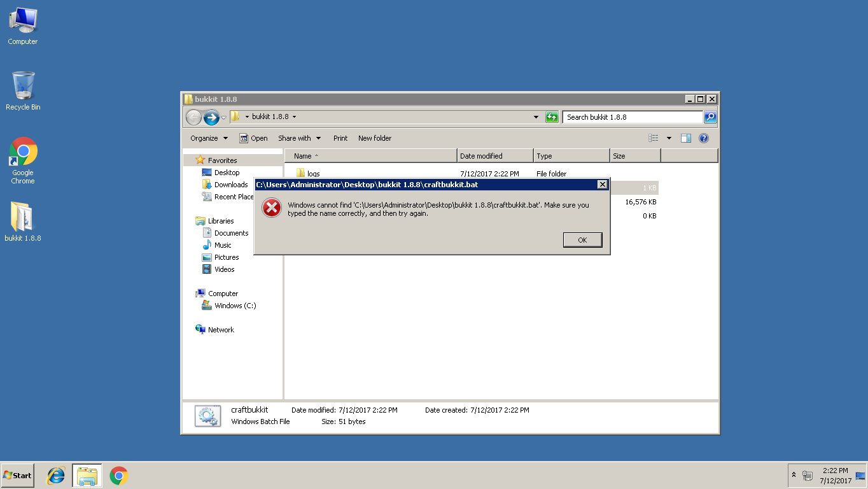868x489 pixels.
Task: Go forward in Explorer navigation
Action: [x=211, y=117]
